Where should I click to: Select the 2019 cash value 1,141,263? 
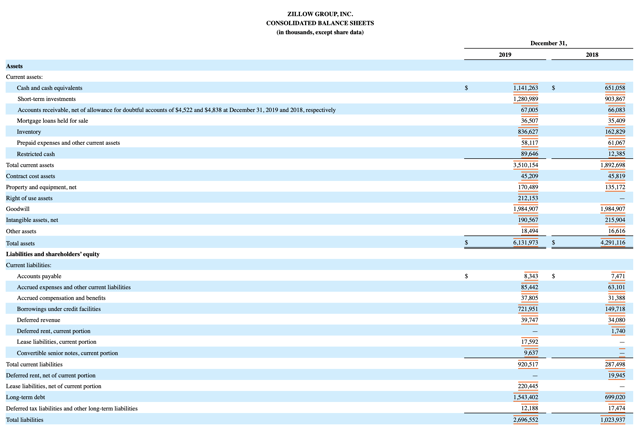(525, 88)
